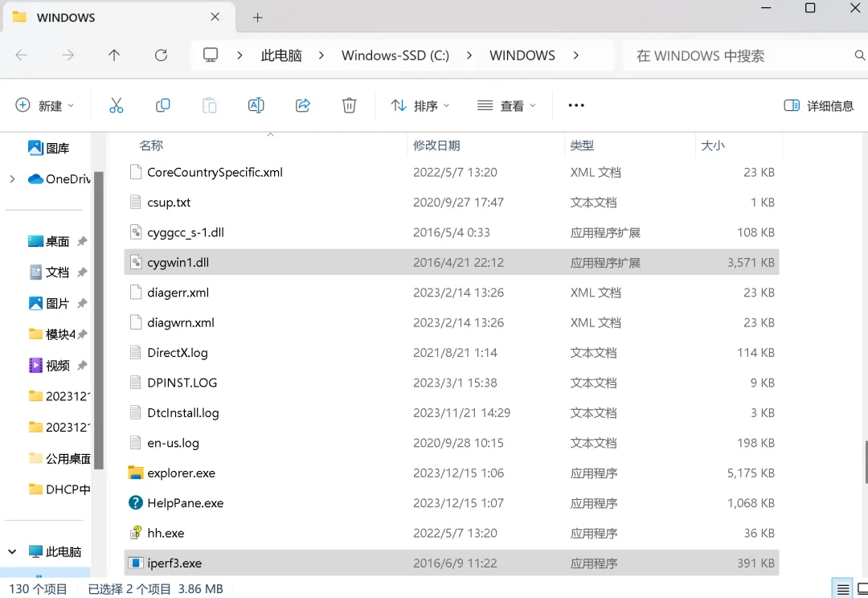Click the Copy icon in toolbar
Image resolution: width=868 pixels, height=598 pixels.
click(163, 105)
